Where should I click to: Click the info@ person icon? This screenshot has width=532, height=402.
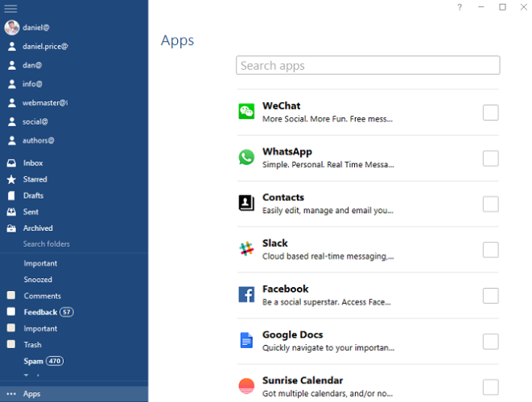click(x=12, y=84)
